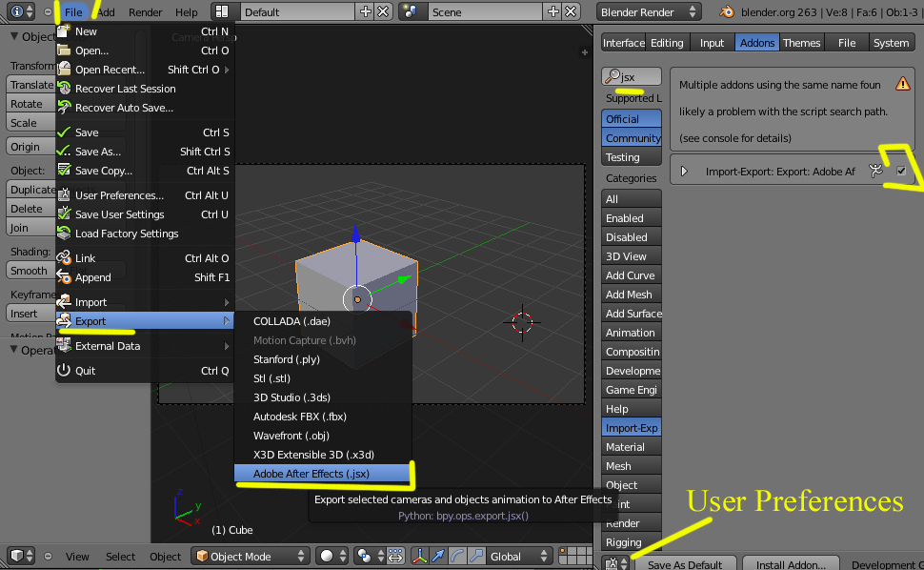
Task: Open the Open Recent submenu
Action: tap(144, 70)
